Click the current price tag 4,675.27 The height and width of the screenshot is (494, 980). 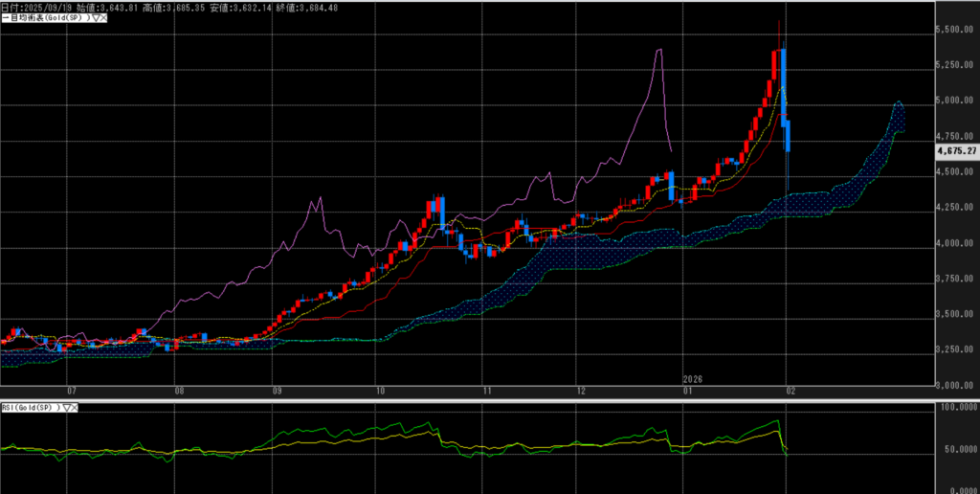tap(956, 150)
